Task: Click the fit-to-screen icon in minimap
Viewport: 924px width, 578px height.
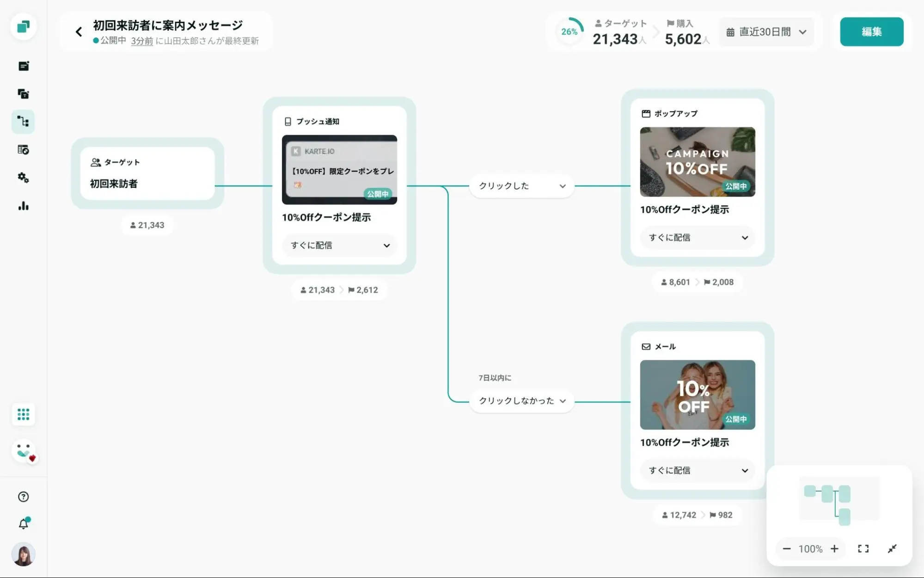Action: tap(863, 549)
